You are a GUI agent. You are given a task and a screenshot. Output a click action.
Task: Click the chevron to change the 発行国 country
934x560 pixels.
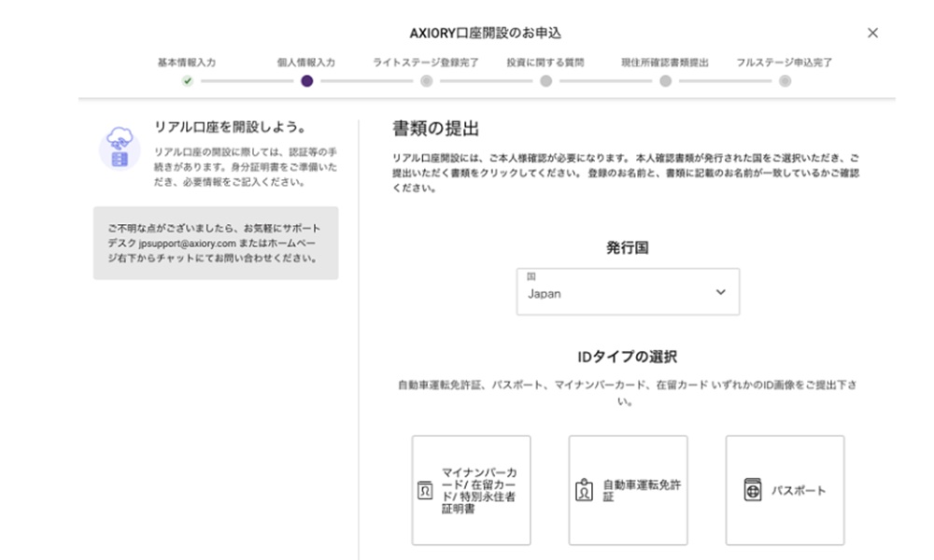(x=719, y=292)
